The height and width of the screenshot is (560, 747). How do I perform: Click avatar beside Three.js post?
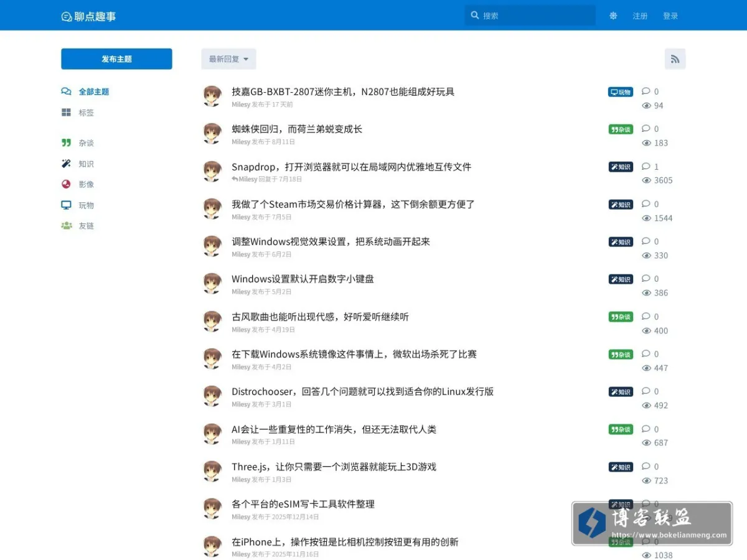point(212,471)
